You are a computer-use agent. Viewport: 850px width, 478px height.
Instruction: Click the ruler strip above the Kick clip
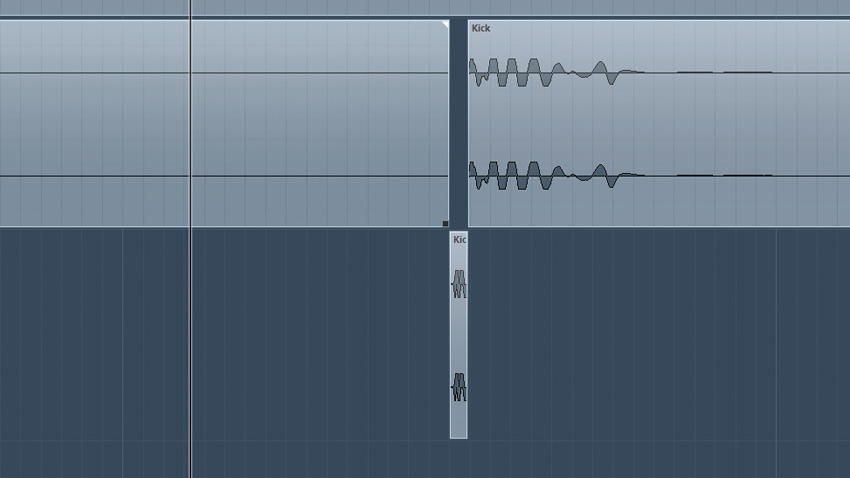pyautogui.click(x=659, y=8)
